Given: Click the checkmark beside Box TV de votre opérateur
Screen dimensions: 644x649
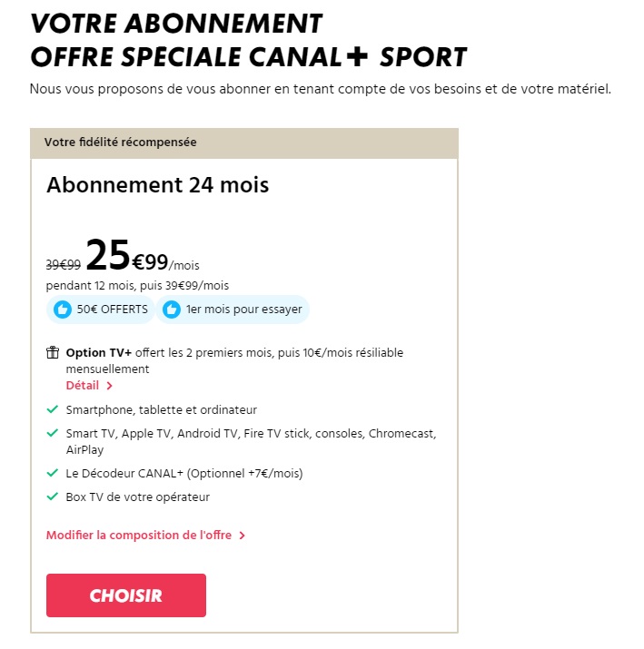Looking at the screenshot, I should click(53, 497).
